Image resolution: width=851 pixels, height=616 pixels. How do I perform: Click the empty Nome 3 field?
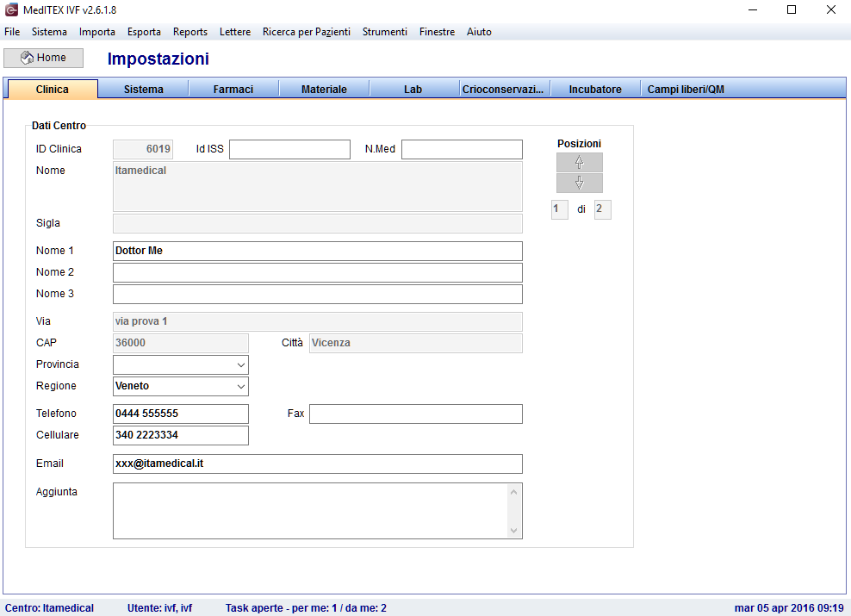coord(318,294)
